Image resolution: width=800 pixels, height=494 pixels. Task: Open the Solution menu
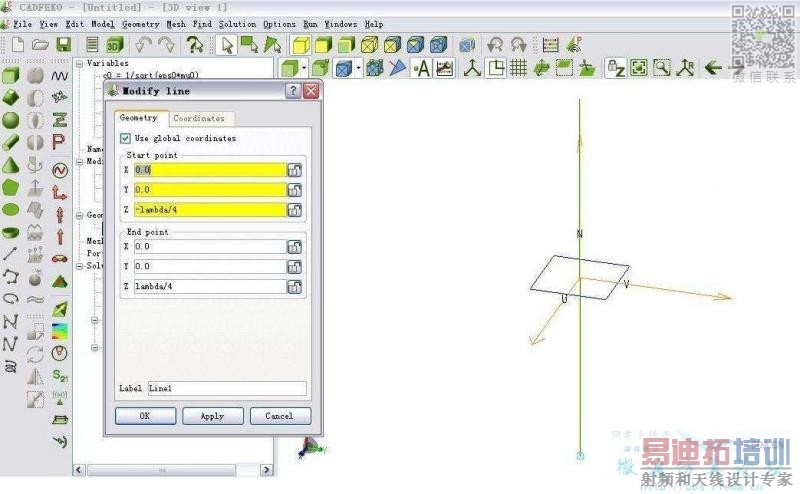click(238, 24)
